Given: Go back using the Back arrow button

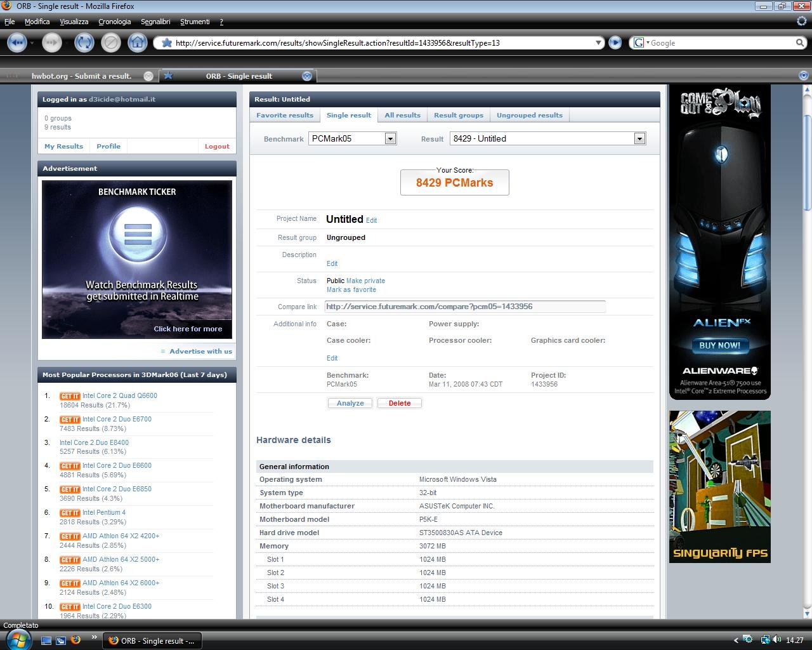Looking at the screenshot, I should pyautogui.click(x=17, y=43).
